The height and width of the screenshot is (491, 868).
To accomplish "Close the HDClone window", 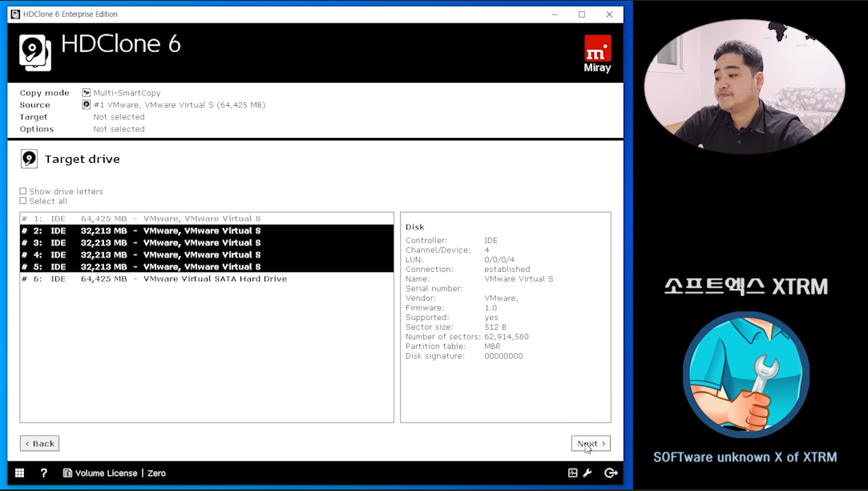I will coord(609,14).
